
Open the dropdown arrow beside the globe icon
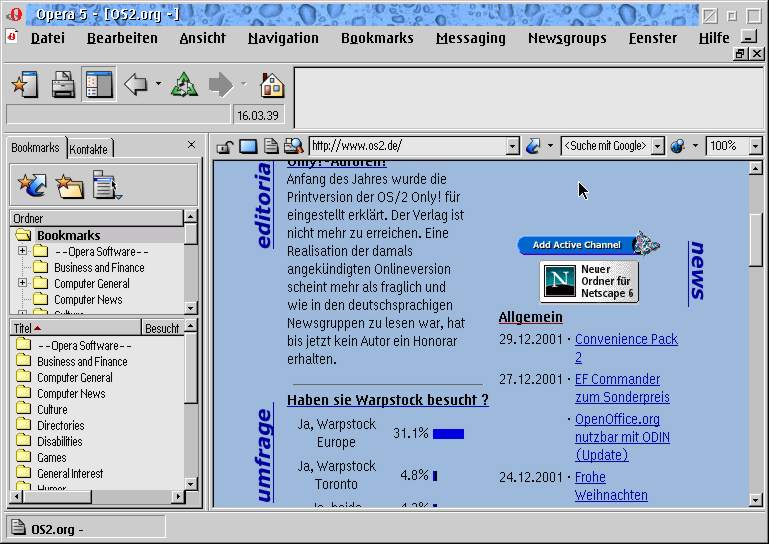695,146
